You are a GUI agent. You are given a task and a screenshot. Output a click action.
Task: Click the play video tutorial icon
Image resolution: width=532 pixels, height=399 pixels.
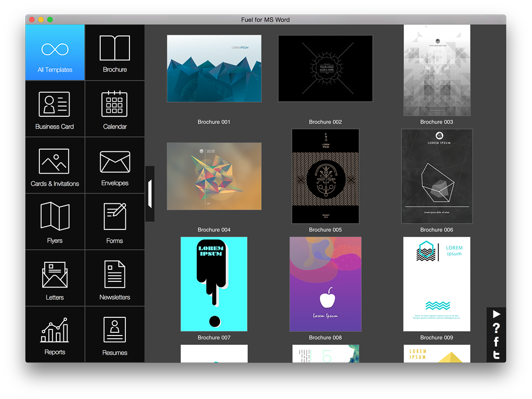(497, 314)
